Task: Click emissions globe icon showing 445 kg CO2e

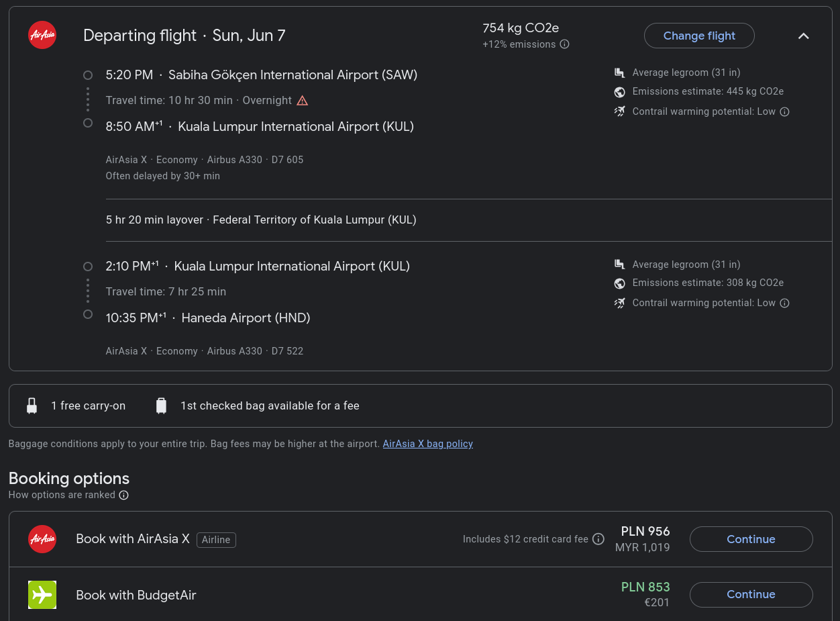Action: 619,91
